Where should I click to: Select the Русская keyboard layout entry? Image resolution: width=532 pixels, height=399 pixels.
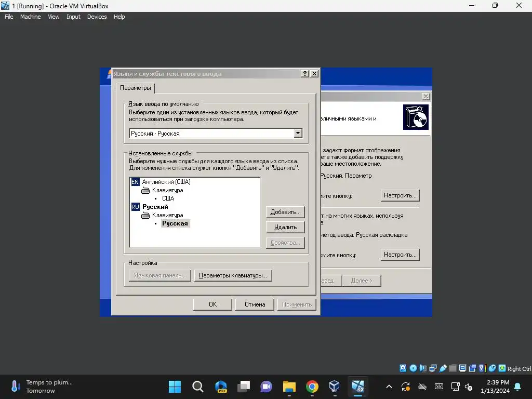coord(175,223)
